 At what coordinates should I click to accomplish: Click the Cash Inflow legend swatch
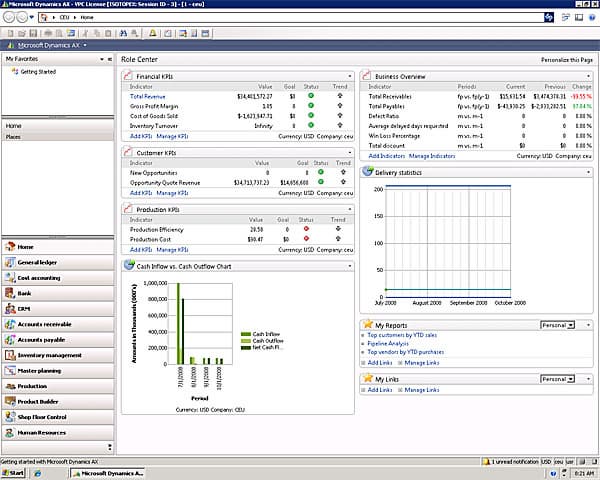click(246, 334)
